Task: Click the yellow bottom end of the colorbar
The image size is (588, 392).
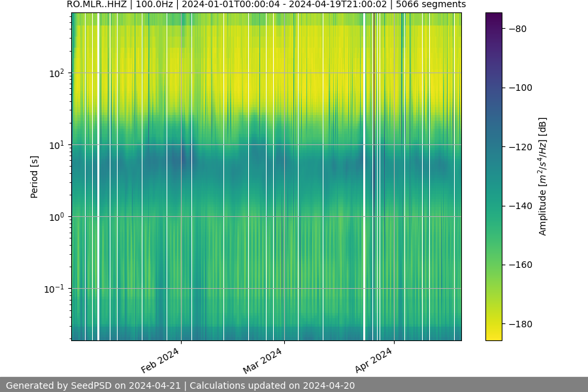Action: [x=494, y=336]
